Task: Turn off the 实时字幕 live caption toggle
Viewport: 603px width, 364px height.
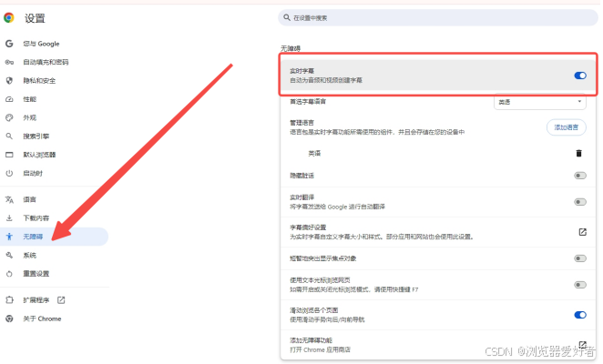Action: coord(580,76)
